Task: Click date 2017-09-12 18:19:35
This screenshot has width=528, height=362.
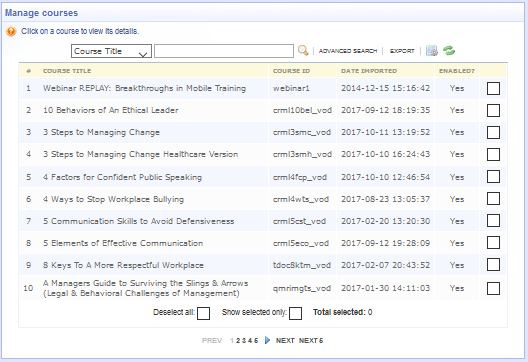Action: pos(386,110)
